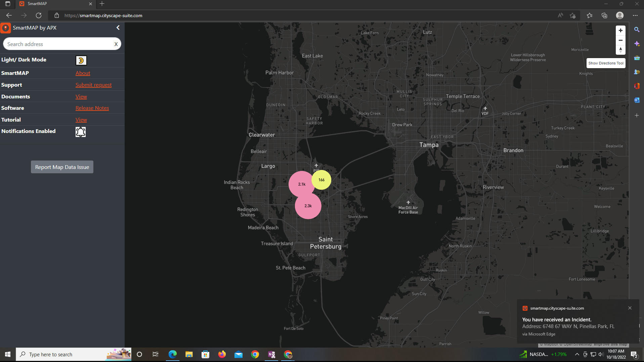Select the yellow 166 incident cluster
The height and width of the screenshot is (362, 644).
[321, 180]
